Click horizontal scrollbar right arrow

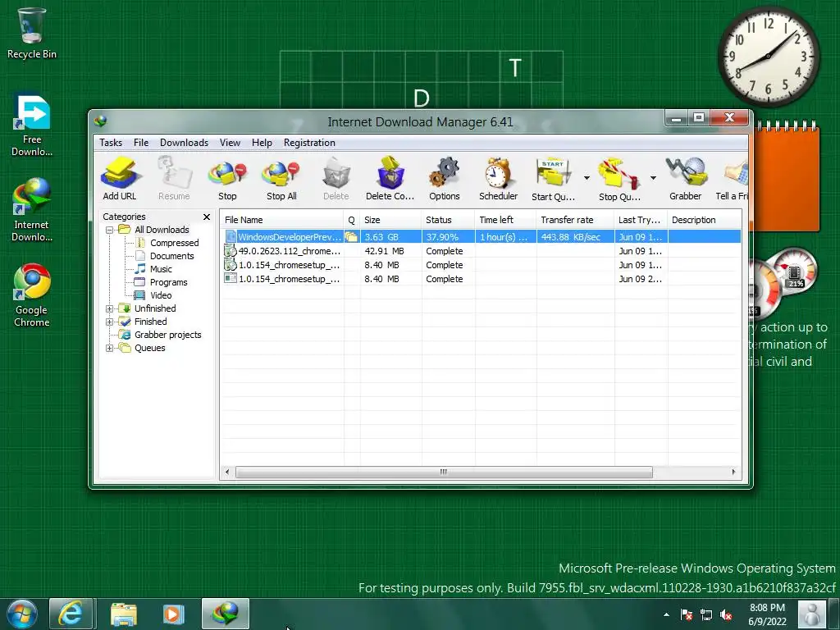tap(733, 472)
